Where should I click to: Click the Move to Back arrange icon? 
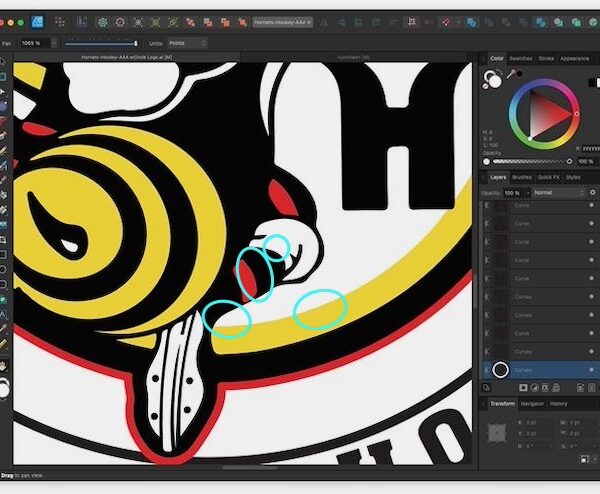pos(190,23)
